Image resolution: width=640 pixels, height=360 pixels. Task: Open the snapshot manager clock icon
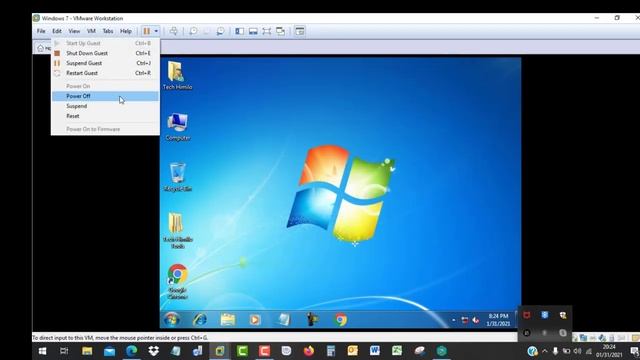click(220, 31)
